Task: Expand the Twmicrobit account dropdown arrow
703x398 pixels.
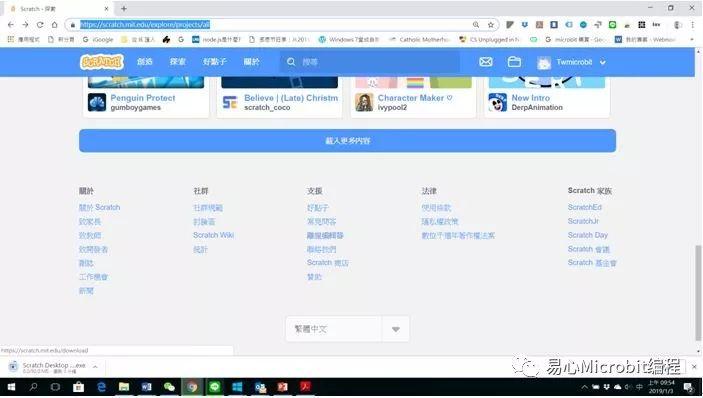Action: click(x=603, y=62)
